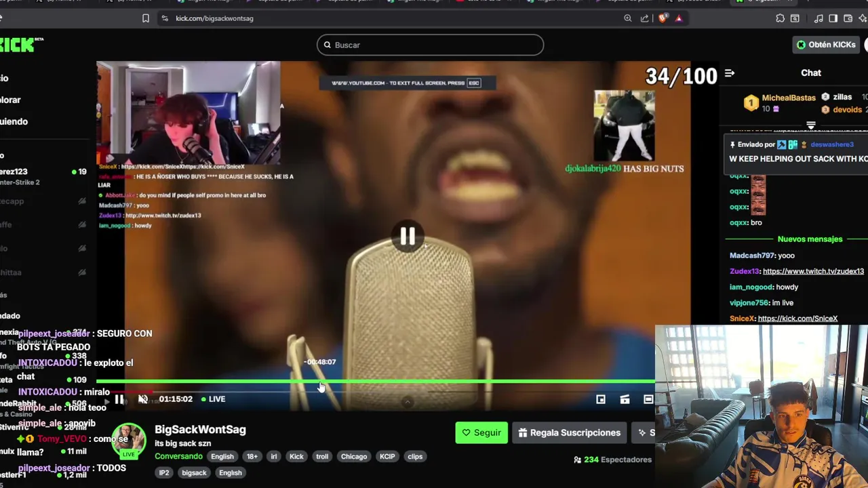Screen dimensions: 868x488
Task: Toggle the browser sidebar panel icon
Action: 833,18
